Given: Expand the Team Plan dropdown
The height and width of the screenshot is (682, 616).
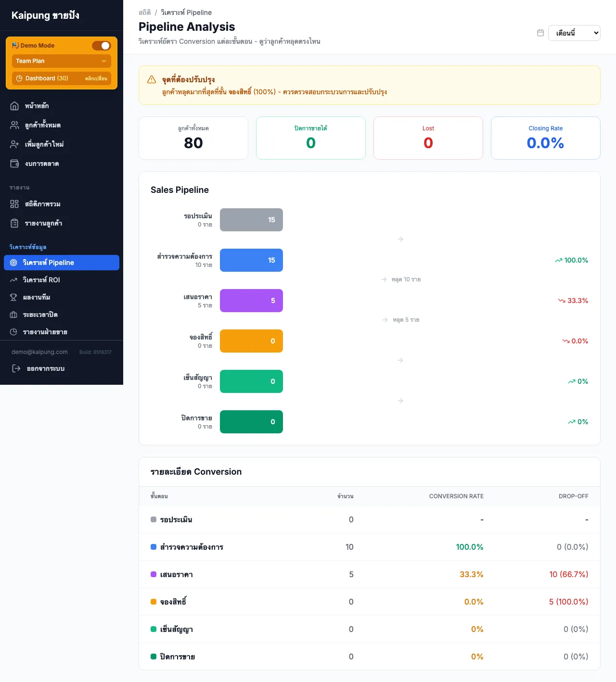Looking at the screenshot, I should pos(61,61).
